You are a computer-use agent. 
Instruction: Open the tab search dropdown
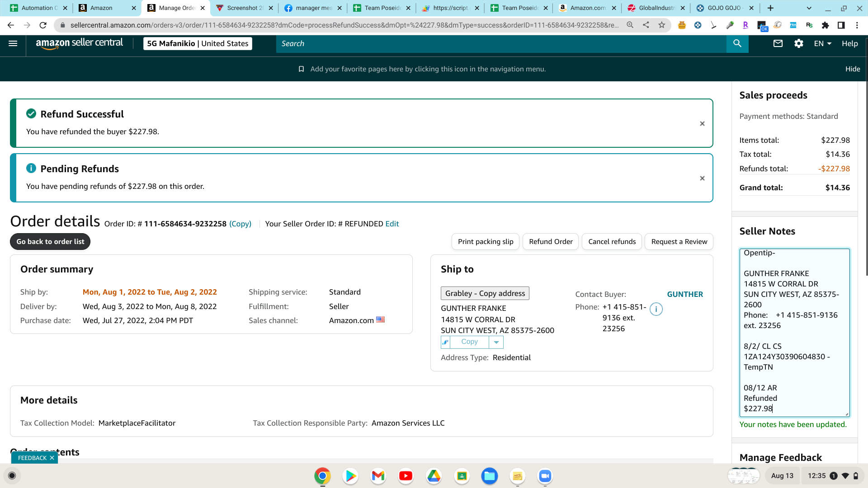pos(809,8)
